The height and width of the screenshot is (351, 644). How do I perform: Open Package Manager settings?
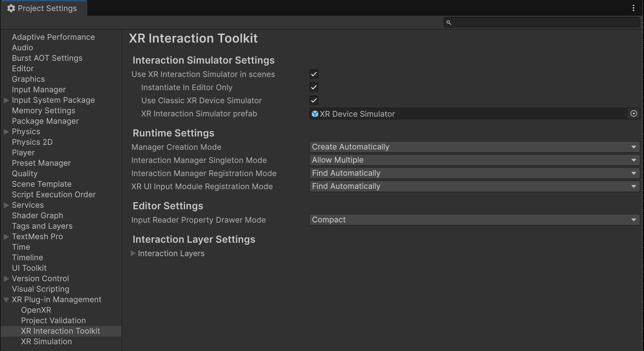[45, 121]
